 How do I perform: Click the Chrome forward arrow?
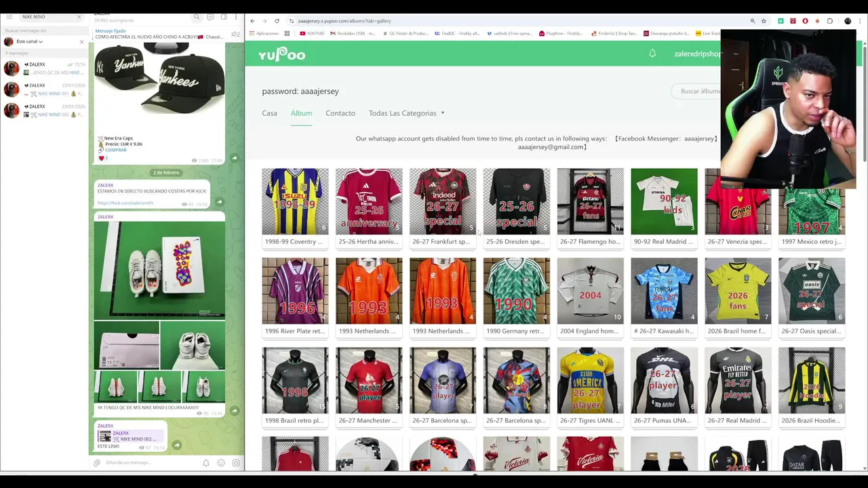[x=264, y=21]
